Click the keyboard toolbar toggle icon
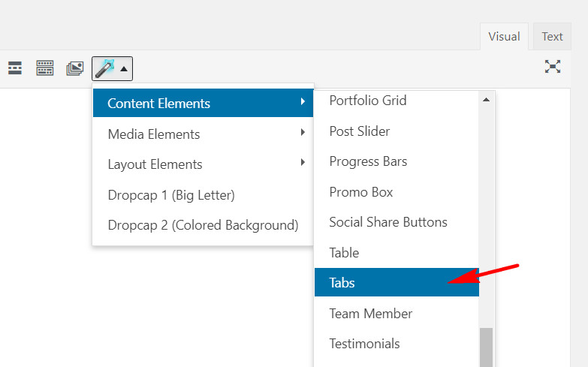588x367 pixels. click(x=44, y=68)
